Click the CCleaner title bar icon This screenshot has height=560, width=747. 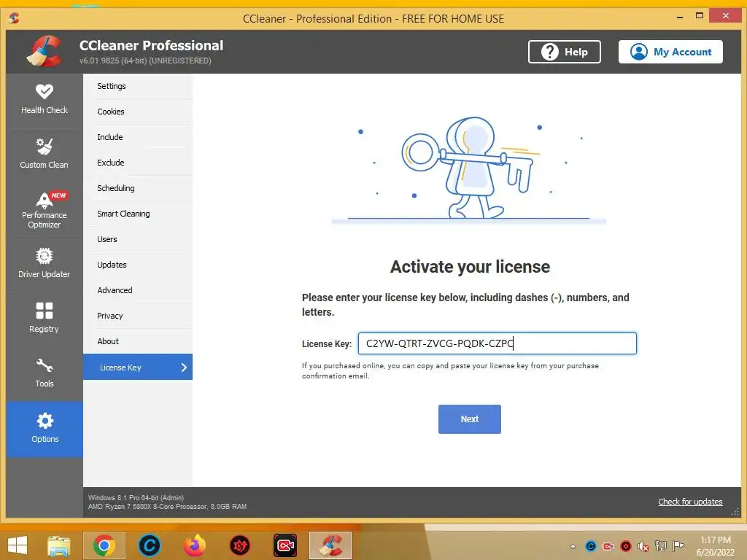[x=14, y=18]
